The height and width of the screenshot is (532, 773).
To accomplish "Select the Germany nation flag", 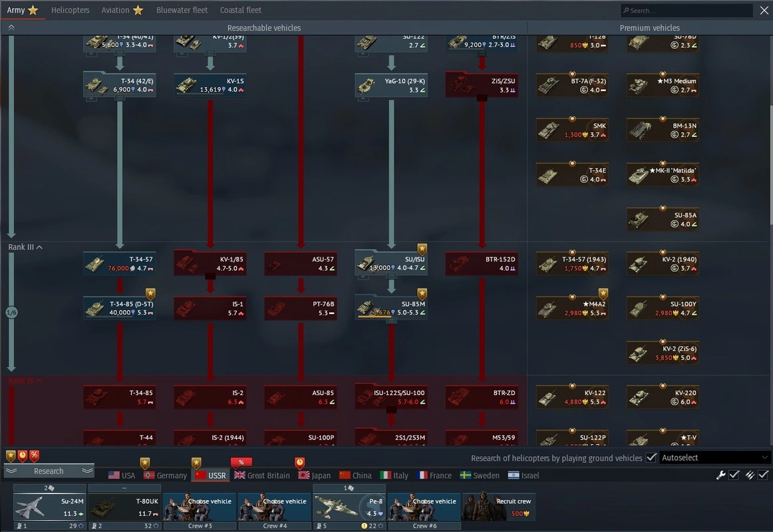I will (165, 475).
